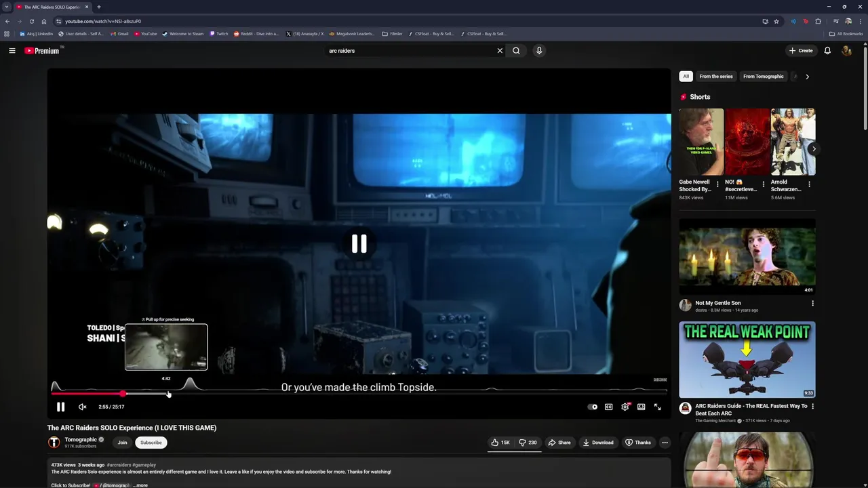The image size is (868, 488).
Task: Open Gabe Newell Shocked short
Action: [701, 142]
